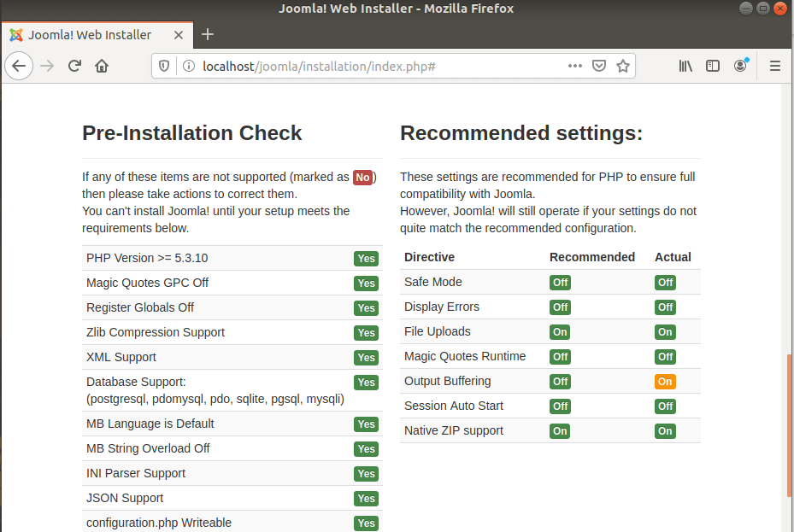794x532 pixels.
Task: Click the Native ZIP support directive label
Action: tap(454, 430)
